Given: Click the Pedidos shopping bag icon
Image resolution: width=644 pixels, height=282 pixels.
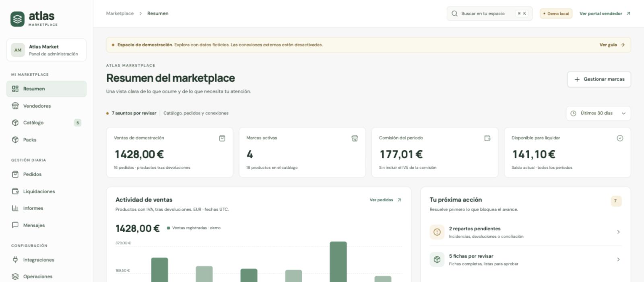Looking at the screenshot, I should coord(15,174).
